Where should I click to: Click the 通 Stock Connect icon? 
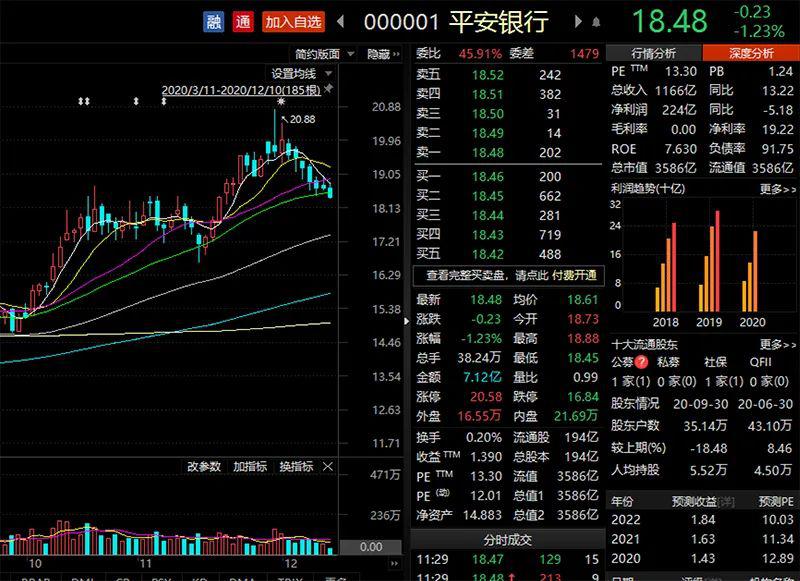pyautogui.click(x=241, y=21)
